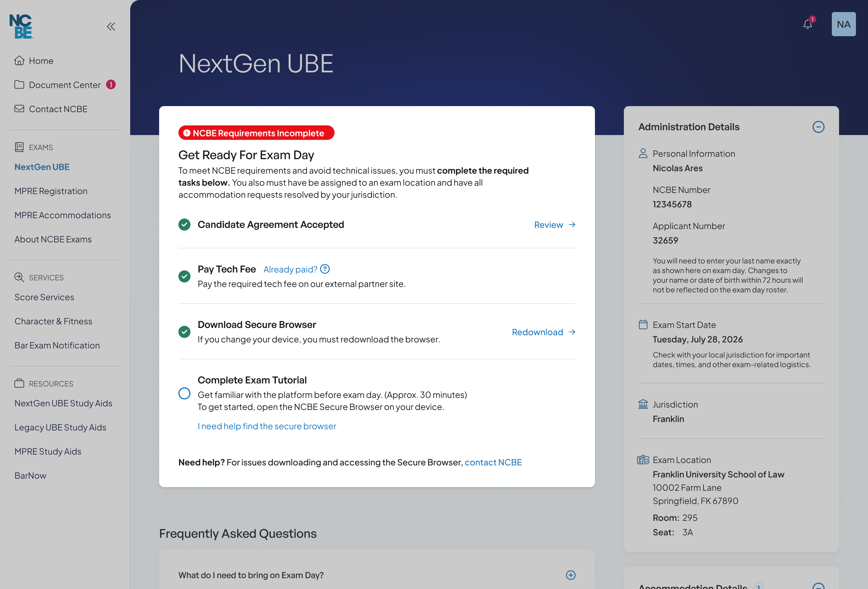Viewport: 868px width, 589px height.
Task: Click the NCBE Requirements Incomplete badge
Action: [x=256, y=133]
